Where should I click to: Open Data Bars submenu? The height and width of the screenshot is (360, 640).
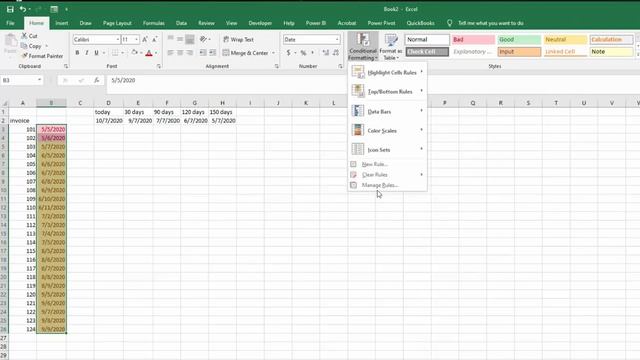tap(387, 111)
